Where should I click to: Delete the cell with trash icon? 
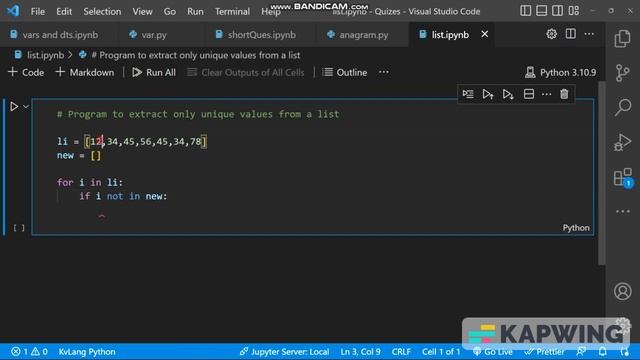(x=564, y=94)
